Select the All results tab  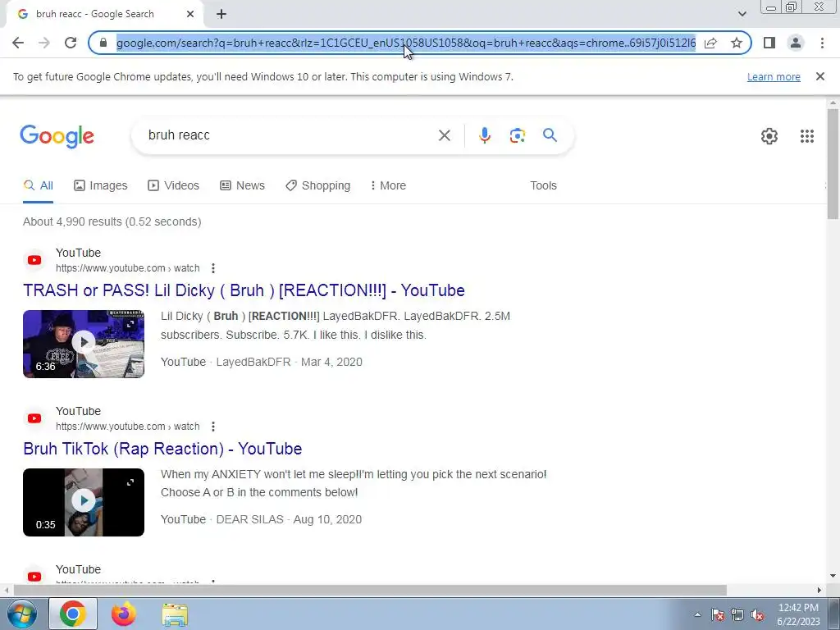38,185
